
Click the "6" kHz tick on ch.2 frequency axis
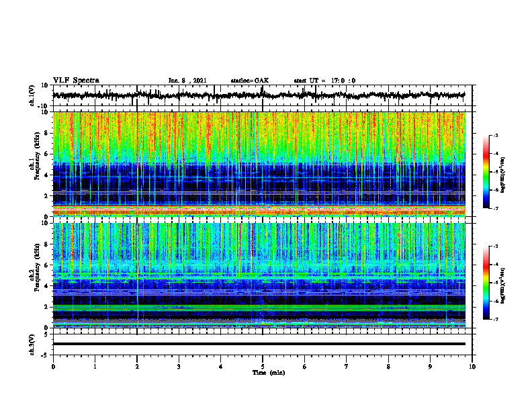[x=46, y=265]
